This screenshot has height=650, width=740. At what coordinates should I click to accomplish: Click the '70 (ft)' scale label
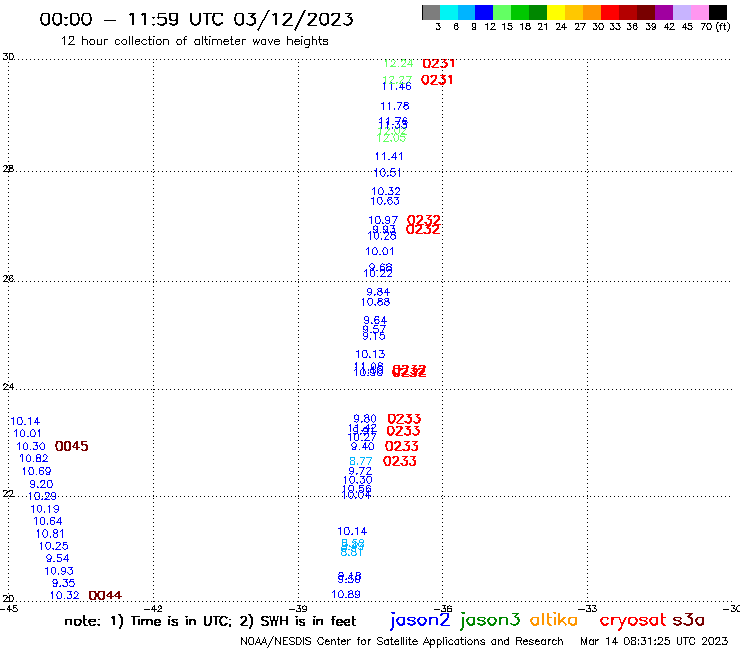click(715, 27)
